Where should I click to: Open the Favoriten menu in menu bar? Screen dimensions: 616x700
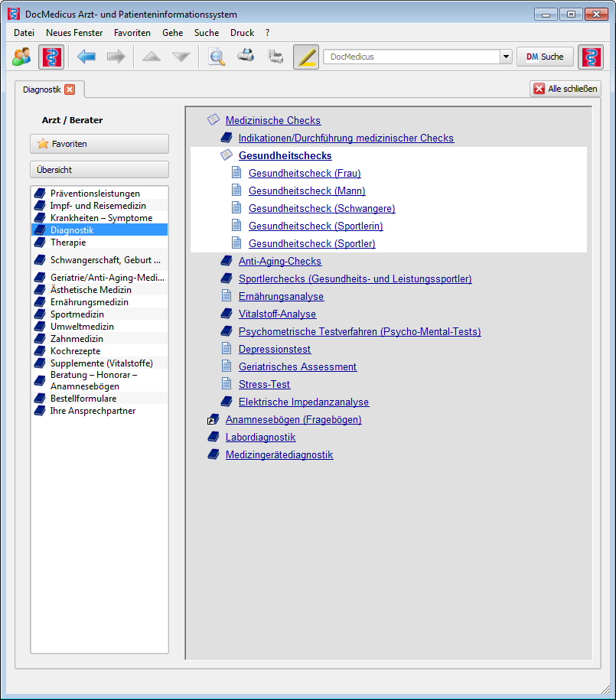pos(132,33)
